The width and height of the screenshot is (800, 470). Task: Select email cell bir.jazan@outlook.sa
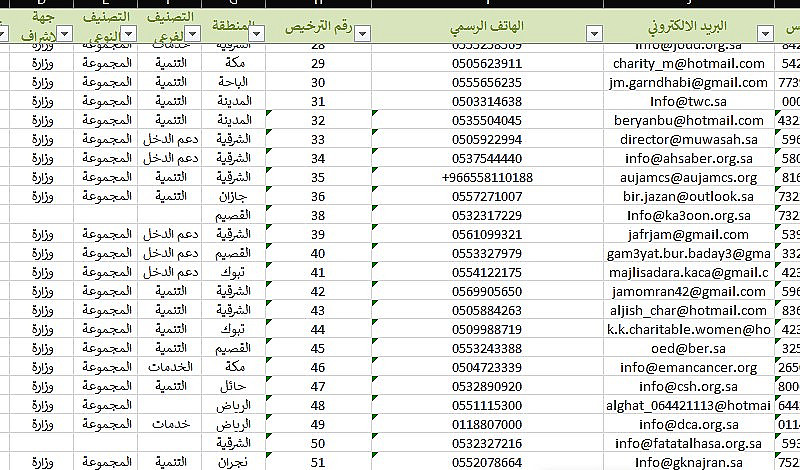[x=689, y=196]
